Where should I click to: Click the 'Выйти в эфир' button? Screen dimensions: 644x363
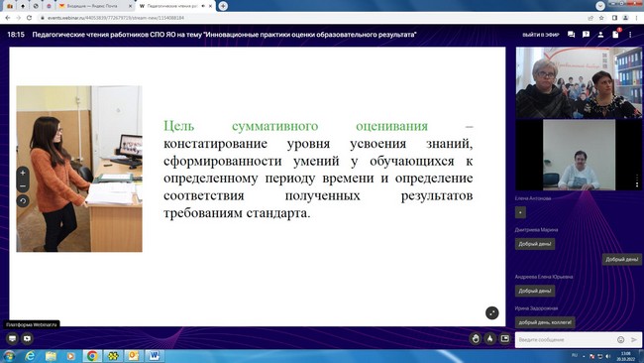click(x=541, y=35)
